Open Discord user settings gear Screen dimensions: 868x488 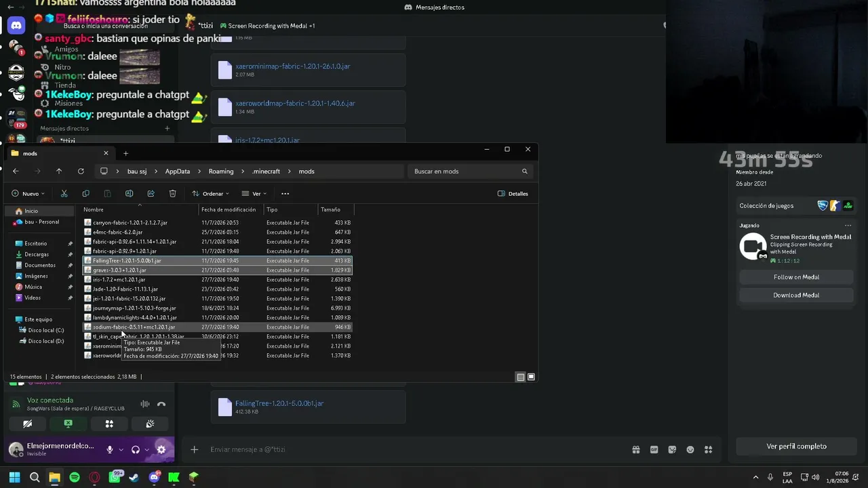161,449
